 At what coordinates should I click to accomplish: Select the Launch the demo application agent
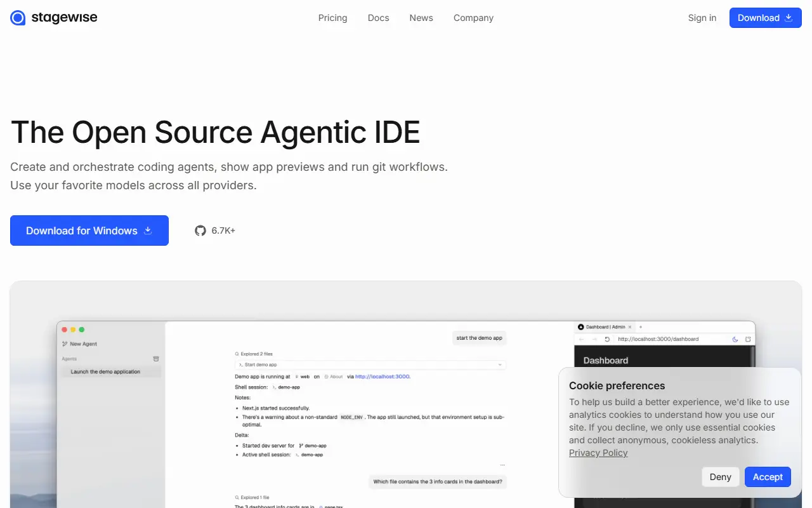point(111,371)
